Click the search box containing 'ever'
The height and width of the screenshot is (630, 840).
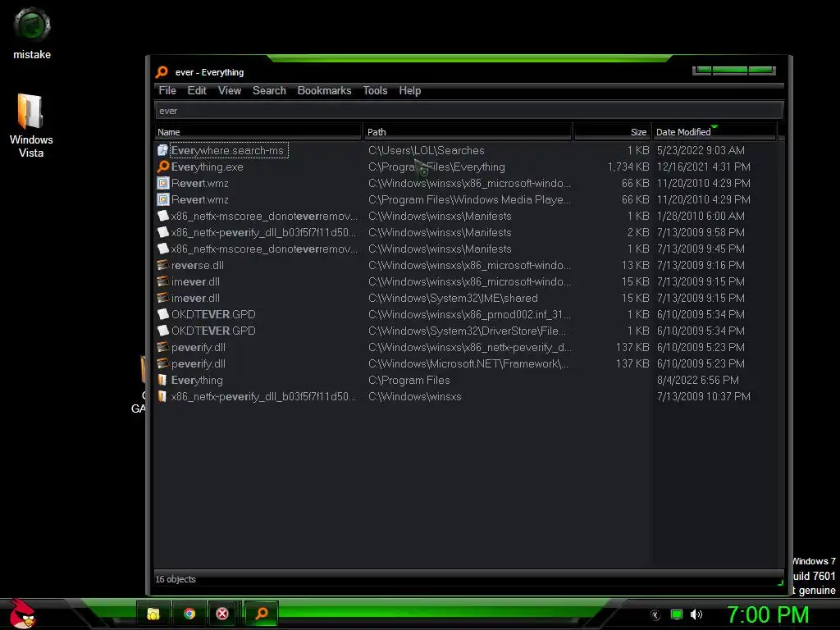(468, 111)
